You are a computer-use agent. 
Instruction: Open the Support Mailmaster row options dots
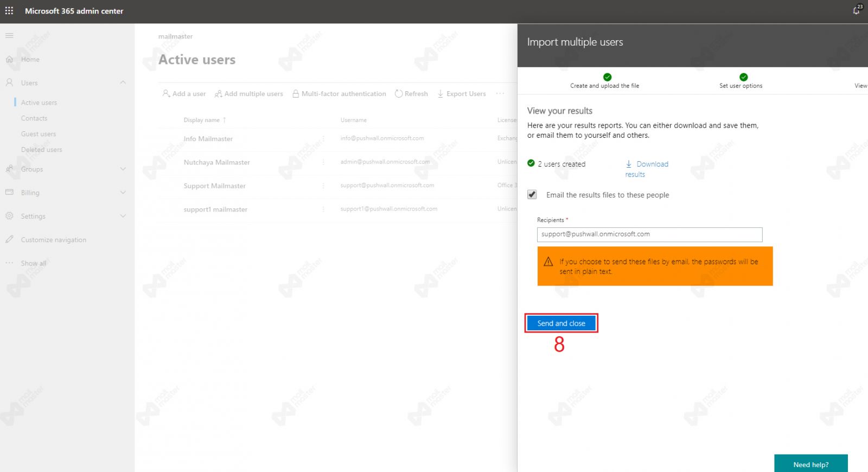tap(324, 186)
